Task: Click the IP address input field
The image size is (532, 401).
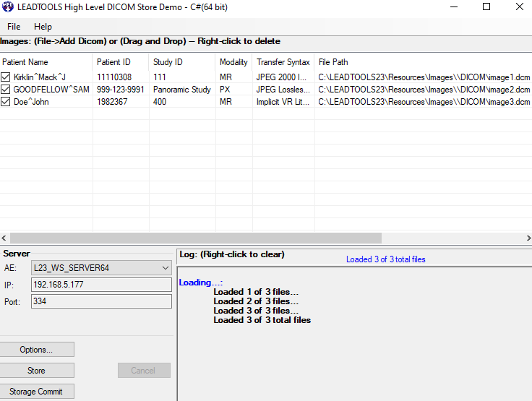Action: 101,285
